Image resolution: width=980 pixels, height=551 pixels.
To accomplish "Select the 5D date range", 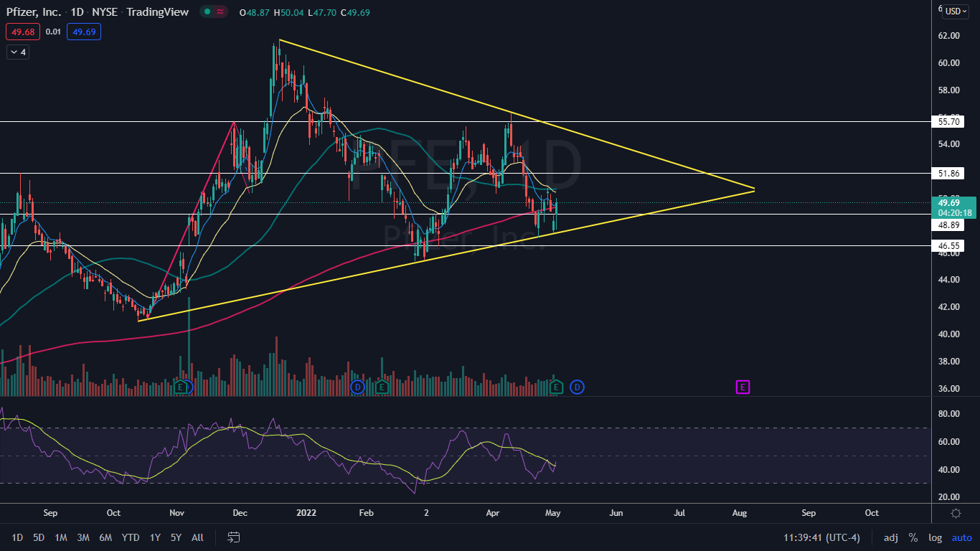I will coord(39,537).
